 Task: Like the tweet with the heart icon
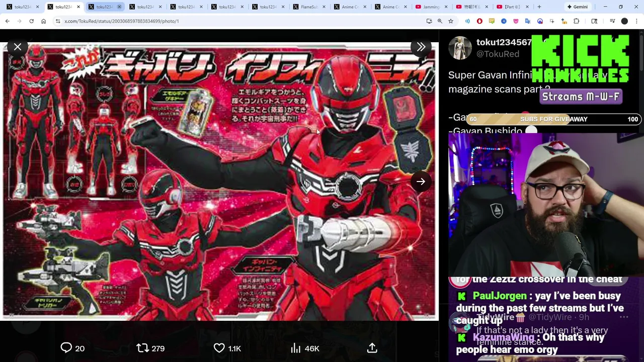pyautogui.click(x=219, y=348)
